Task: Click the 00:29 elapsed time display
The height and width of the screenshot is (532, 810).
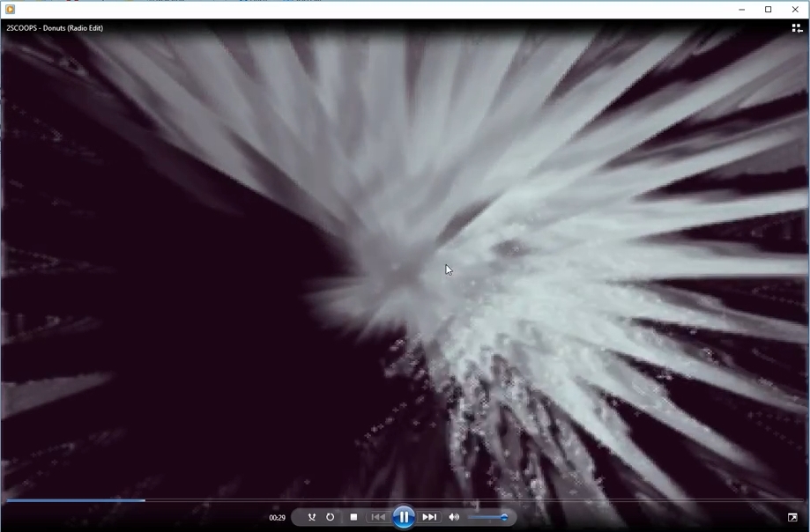Action: [277, 518]
